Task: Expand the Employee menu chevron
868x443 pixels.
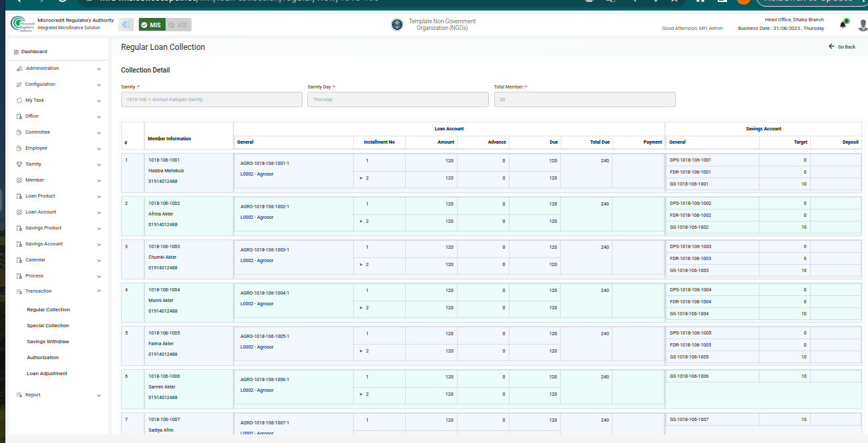Action: pos(99,148)
